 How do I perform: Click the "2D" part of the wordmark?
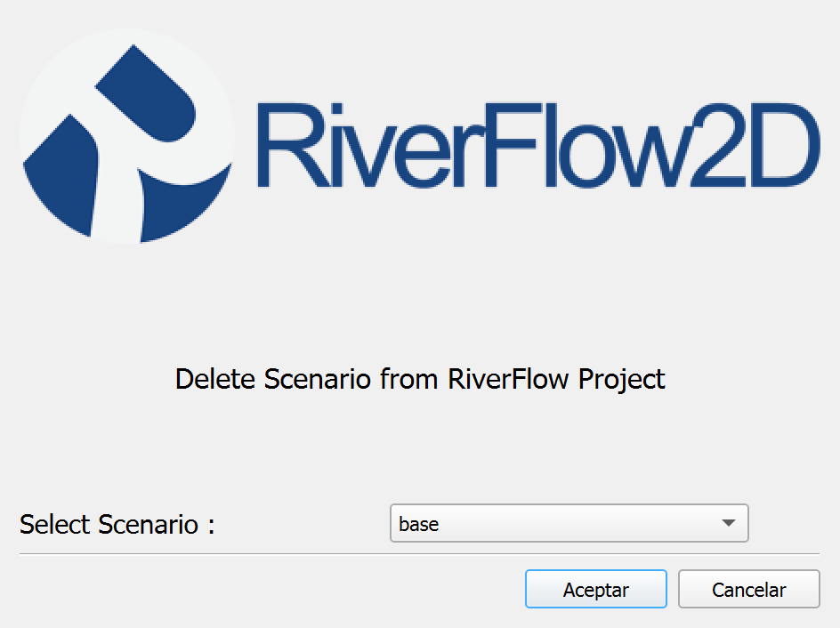(x=755, y=145)
